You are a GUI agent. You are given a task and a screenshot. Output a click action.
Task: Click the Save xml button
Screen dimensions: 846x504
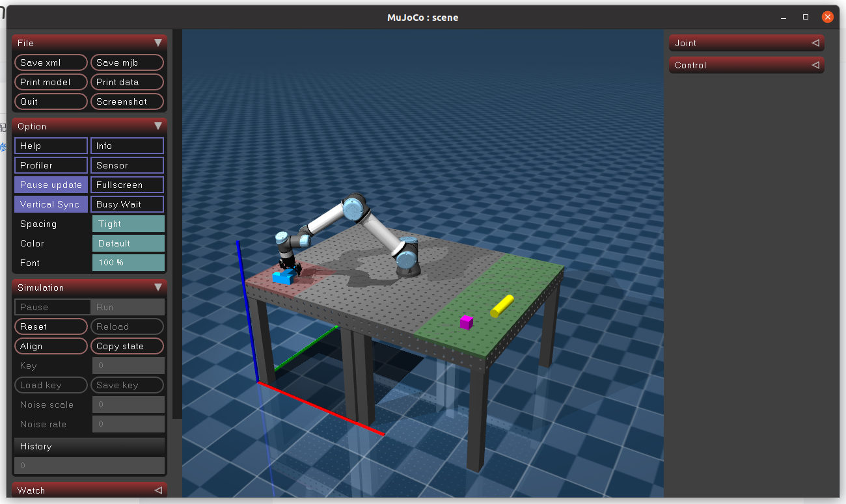(x=51, y=62)
